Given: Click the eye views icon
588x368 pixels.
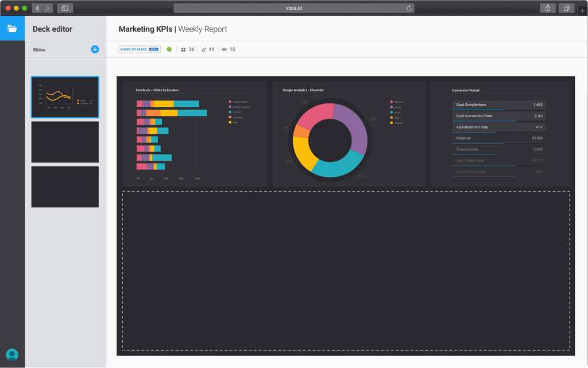Looking at the screenshot, I should (224, 49).
